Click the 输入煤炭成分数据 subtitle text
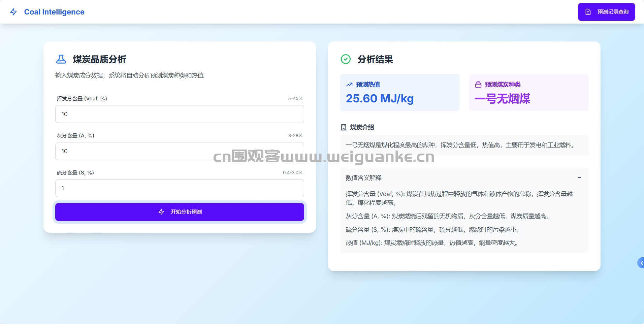 tap(129, 75)
